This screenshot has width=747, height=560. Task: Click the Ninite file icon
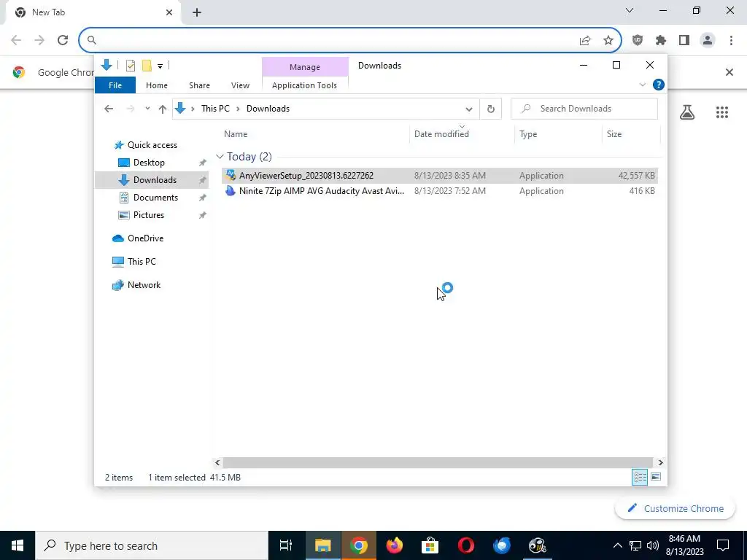pos(231,191)
